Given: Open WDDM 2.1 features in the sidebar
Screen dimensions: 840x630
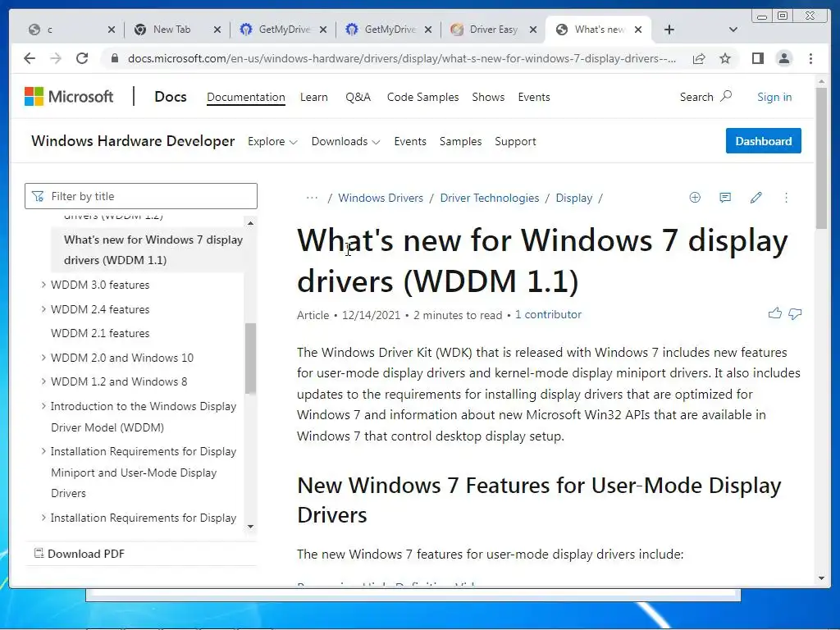Looking at the screenshot, I should [x=100, y=333].
